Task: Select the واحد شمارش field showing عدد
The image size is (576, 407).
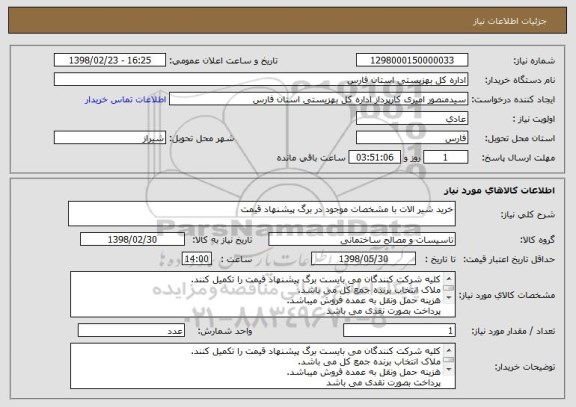Action: tap(131, 331)
